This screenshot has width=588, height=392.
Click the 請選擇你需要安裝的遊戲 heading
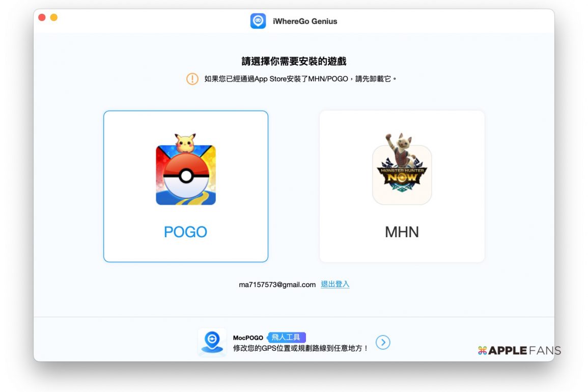(294, 62)
